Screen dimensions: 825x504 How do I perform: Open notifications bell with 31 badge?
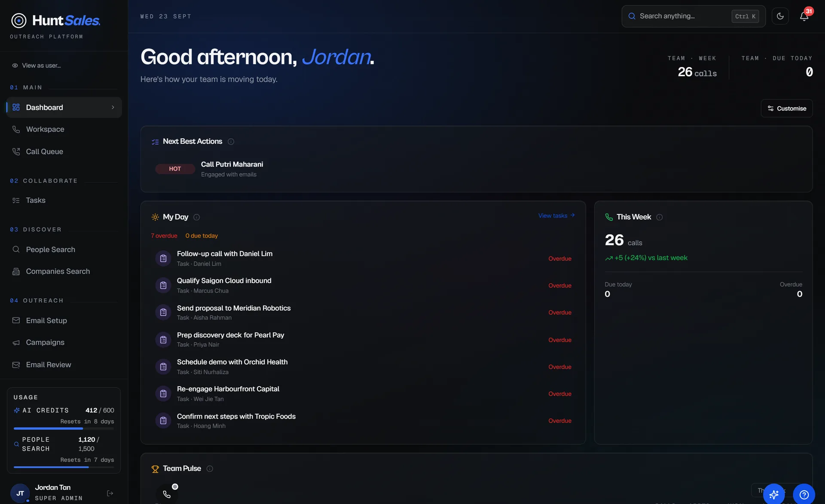[804, 16]
